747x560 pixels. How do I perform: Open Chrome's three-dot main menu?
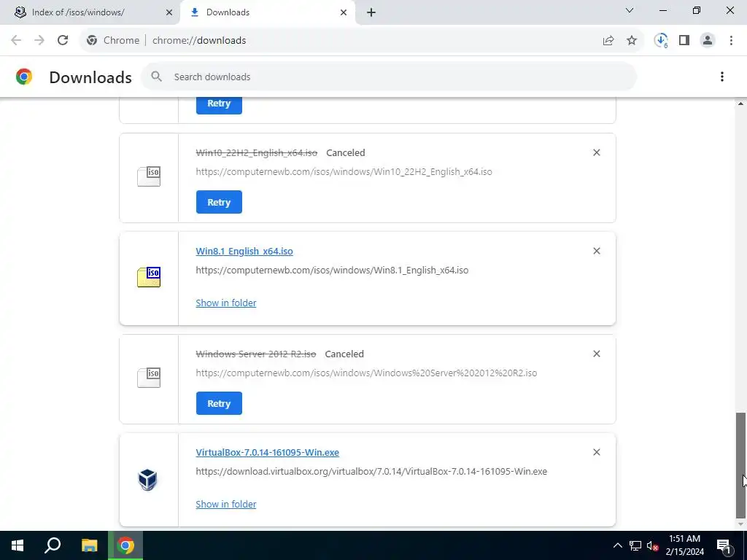click(731, 41)
